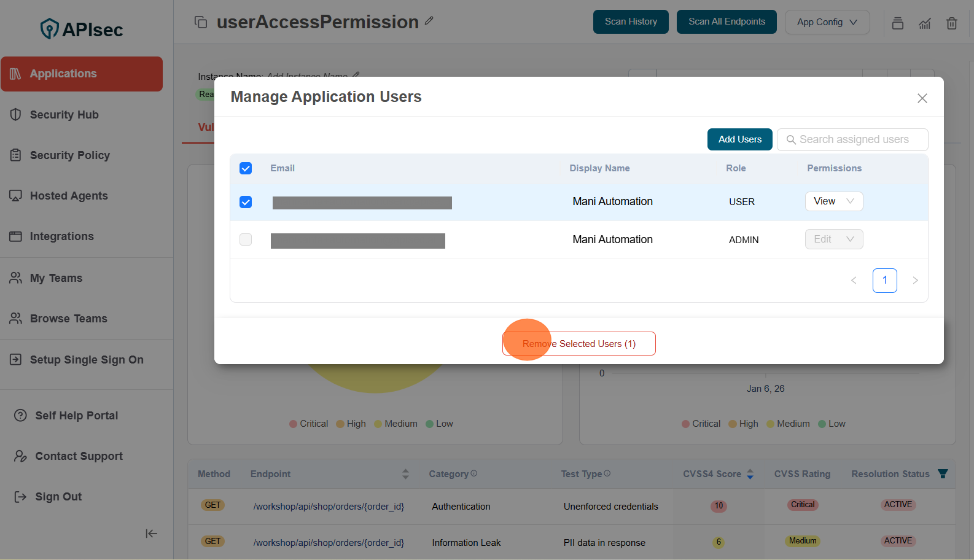
Task: Click the Add Users button
Action: [x=739, y=139]
